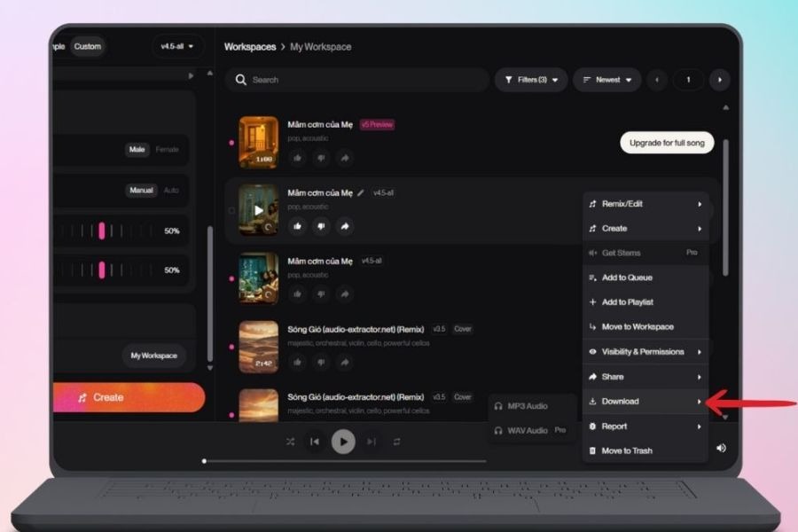Click the orange Create button
Viewport: 798px width, 532px height.
(129, 397)
